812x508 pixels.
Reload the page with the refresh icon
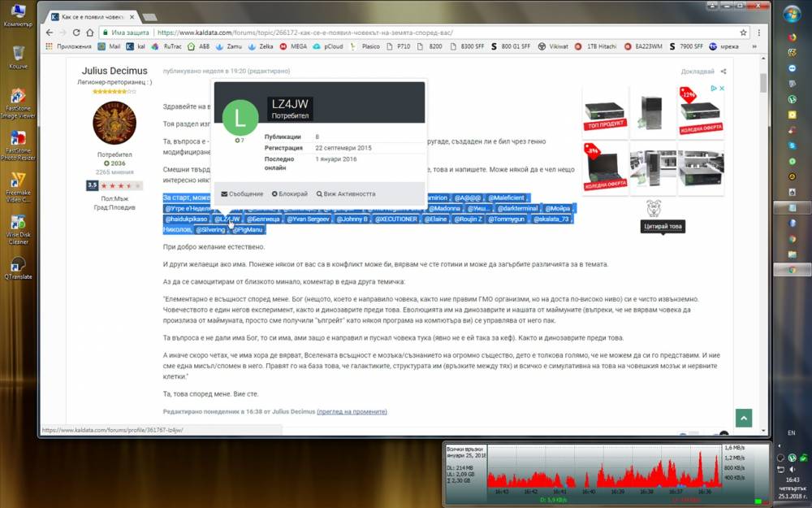(x=76, y=33)
